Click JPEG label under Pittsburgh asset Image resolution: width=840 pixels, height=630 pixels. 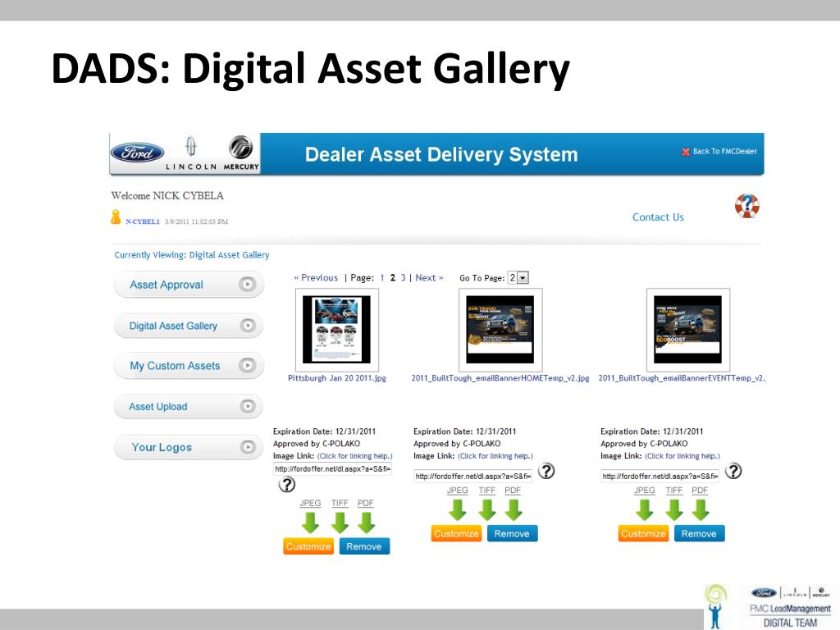coord(310,503)
